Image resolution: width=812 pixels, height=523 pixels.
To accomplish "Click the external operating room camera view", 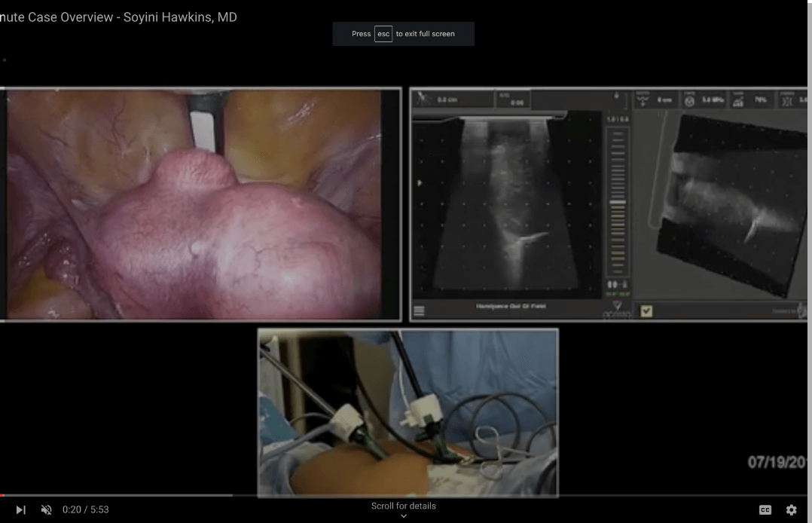I will [x=408, y=412].
